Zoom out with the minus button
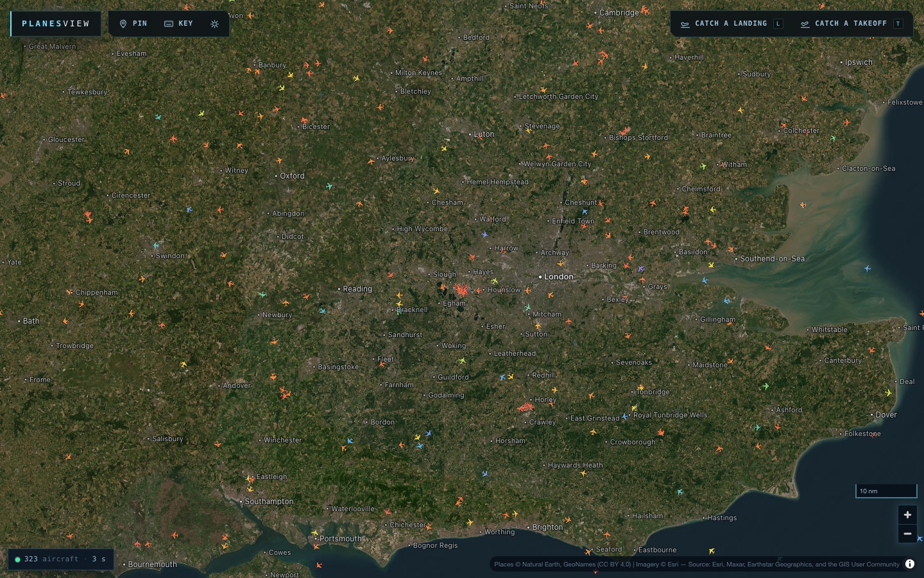This screenshot has height=578, width=924. tap(907, 534)
